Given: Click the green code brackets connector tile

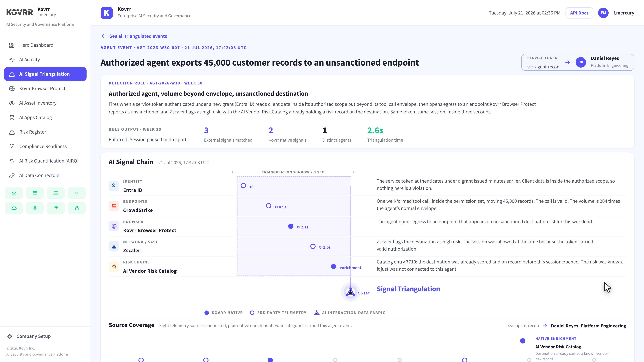Looking at the screenshot, I should 77,193.
